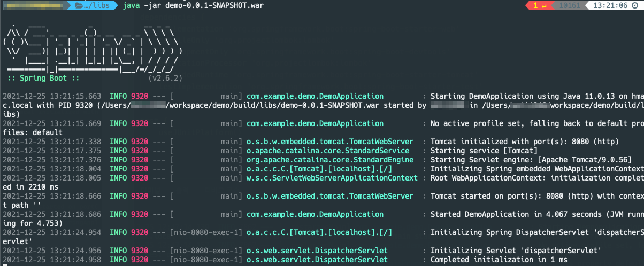
Task: Click the timestamp '2021-12-25 13:21:15.669'
Action: pyautogui.click(x=52, y=123)
